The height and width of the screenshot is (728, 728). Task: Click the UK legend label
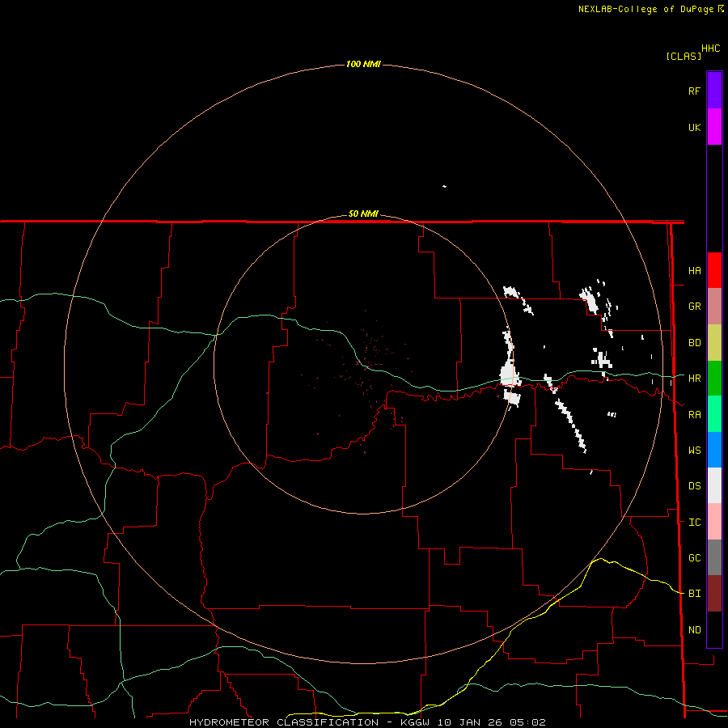[695, 127]
